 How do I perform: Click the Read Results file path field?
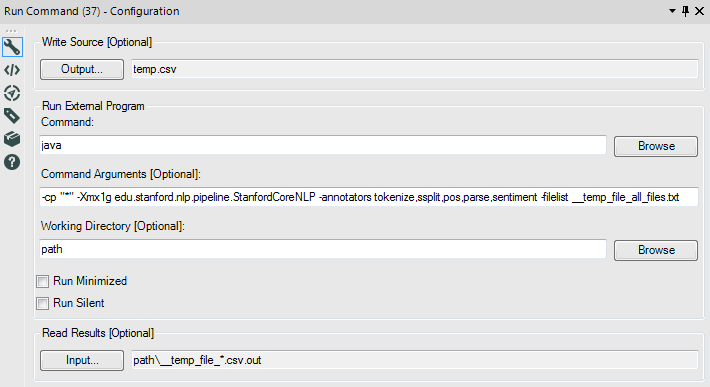tap(415, 360)
